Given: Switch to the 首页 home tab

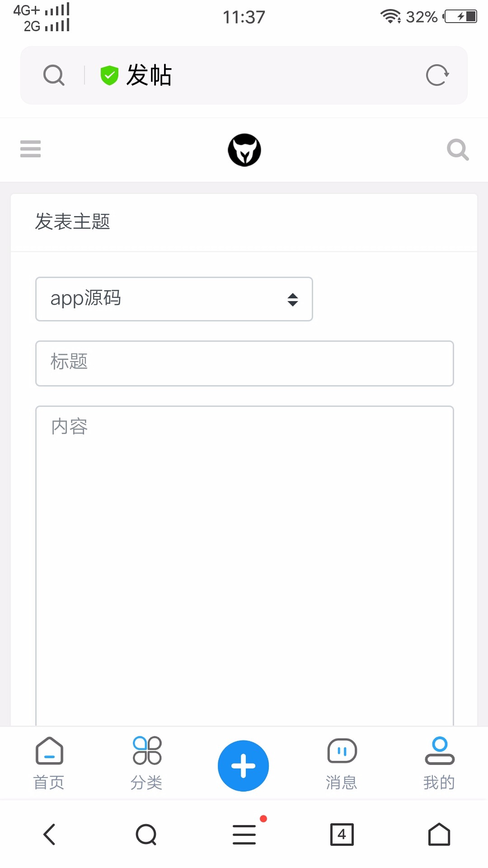Looking at the screenshot, I should tap(49, 764).
